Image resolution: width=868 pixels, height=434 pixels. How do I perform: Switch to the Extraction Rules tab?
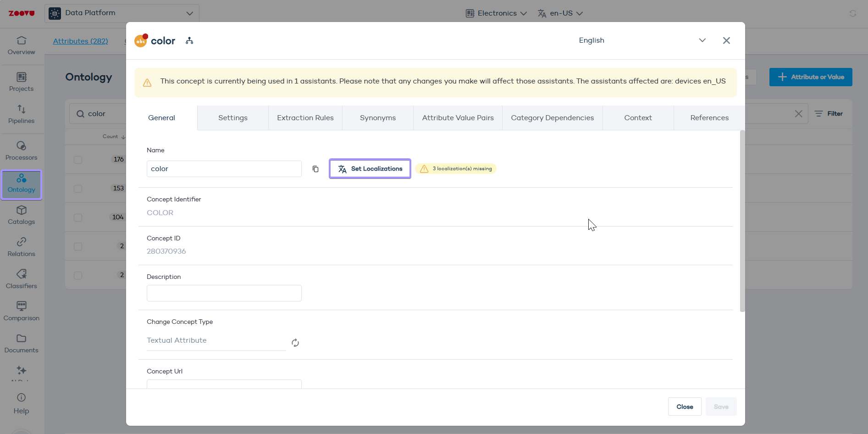click(x=305, y=118)
